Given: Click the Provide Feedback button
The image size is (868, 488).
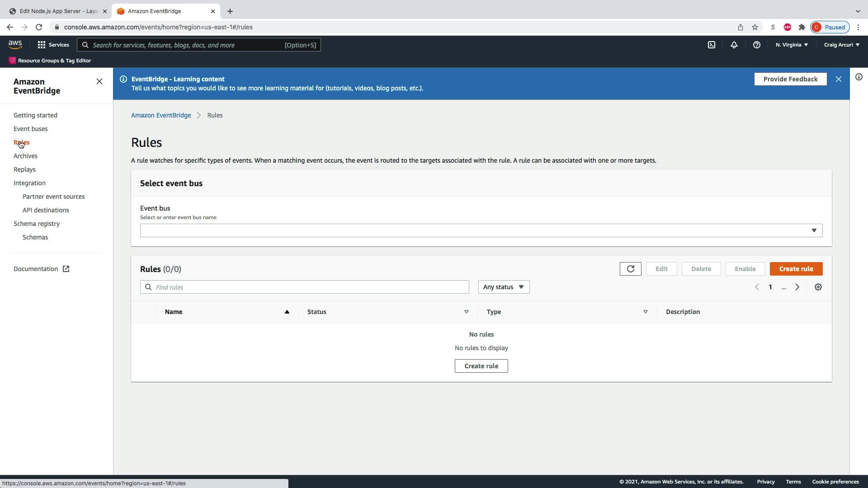Looking at the screenshot, I should tap(790, 79).
